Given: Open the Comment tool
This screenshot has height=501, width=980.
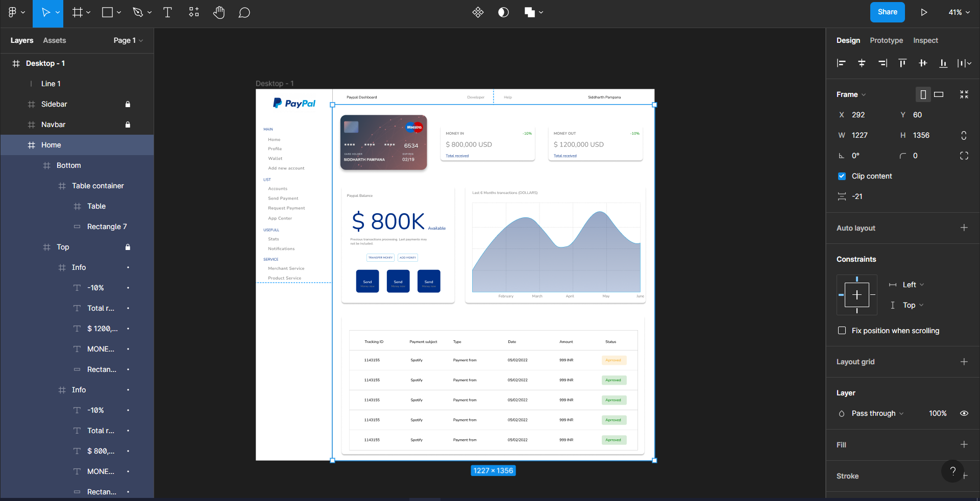Looking at the screenshot, I should pos(244,12).
